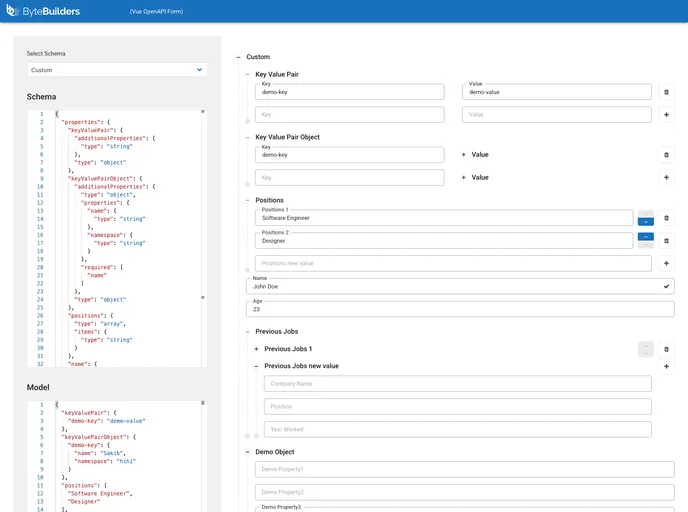Delete the demo-key key value pair

[x=666, y=92]
